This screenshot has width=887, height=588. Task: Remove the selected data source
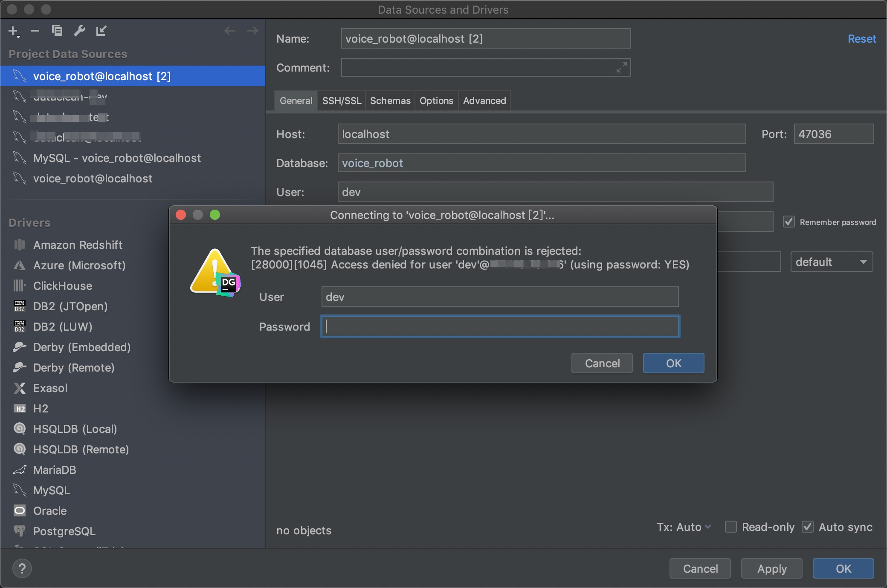[35, 30]
